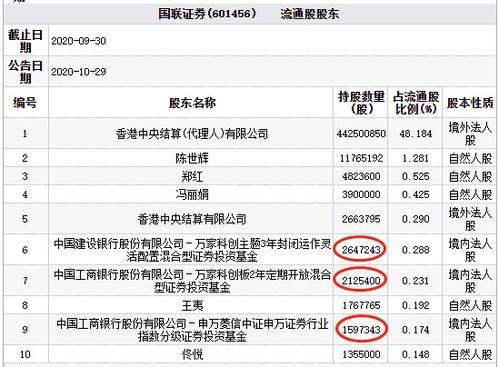
Task: Click shareholder name 陈世辉
Action: click(192, 158)
